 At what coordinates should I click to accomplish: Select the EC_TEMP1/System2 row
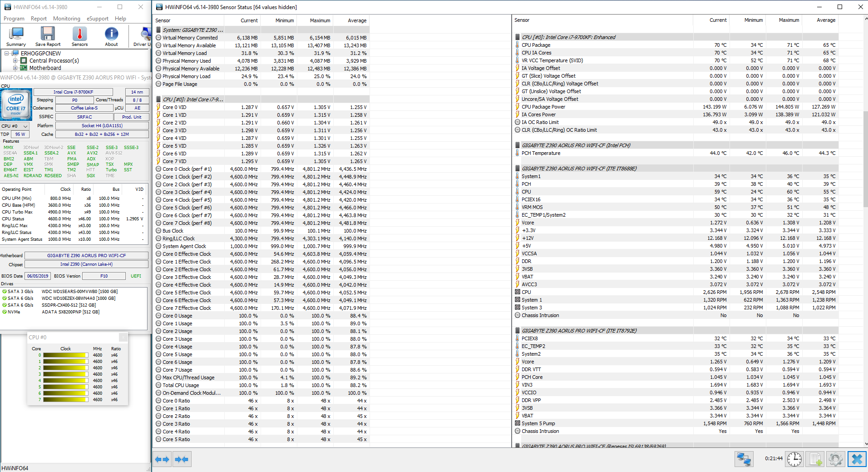tap(676, 215)
